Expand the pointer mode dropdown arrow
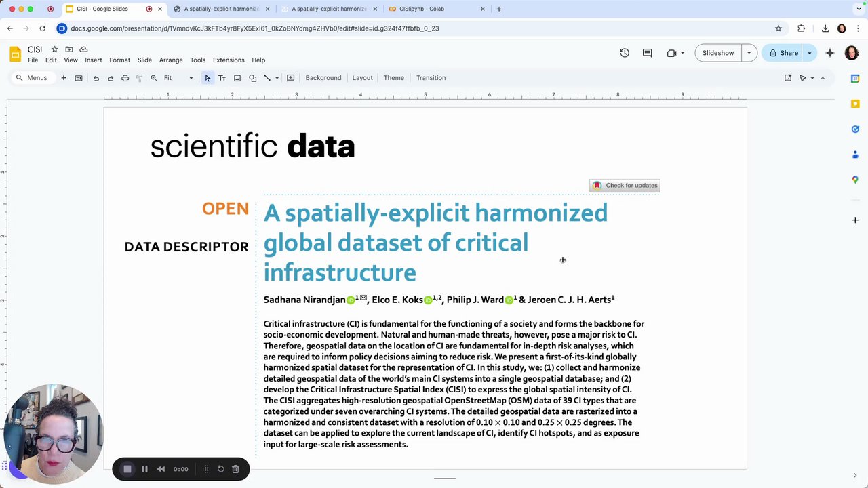 pos(812,78)
